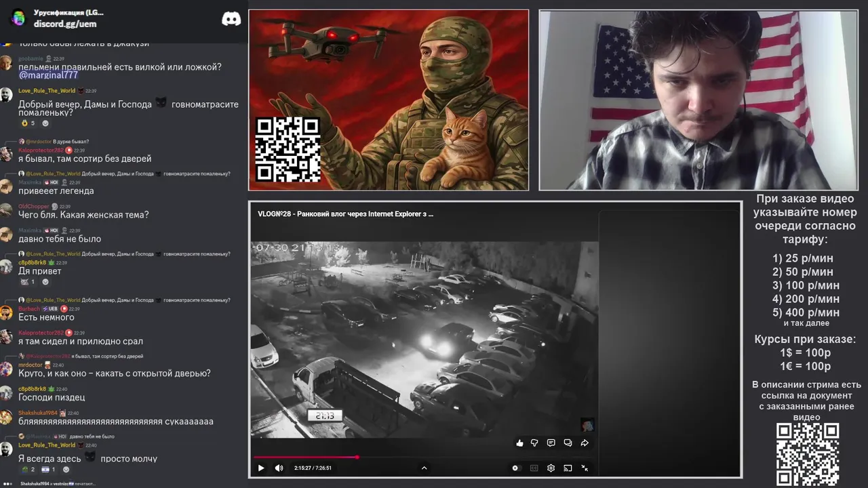Image resolution: width=868 pixels, height=488 pixels.
Task: Click the Israel flag reaction
Action: coord(49,469)
